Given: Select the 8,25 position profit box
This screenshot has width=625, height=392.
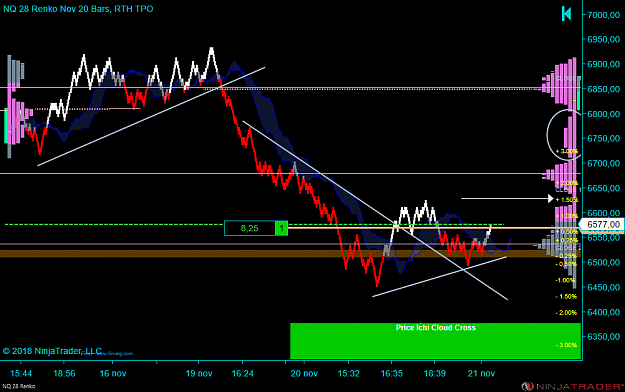Looking at the screenshot, I should click(250, 228).
